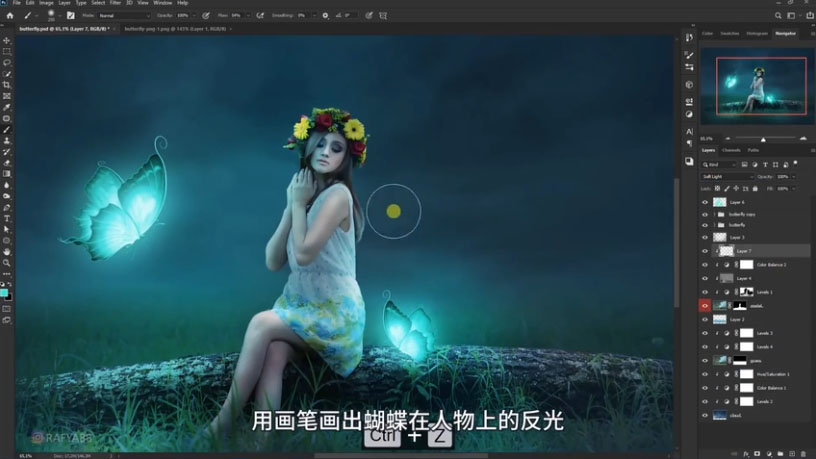Screen dimensions: 816x459
Task: Hide Levels 1 adjustment layer
Action: (705, 292)
